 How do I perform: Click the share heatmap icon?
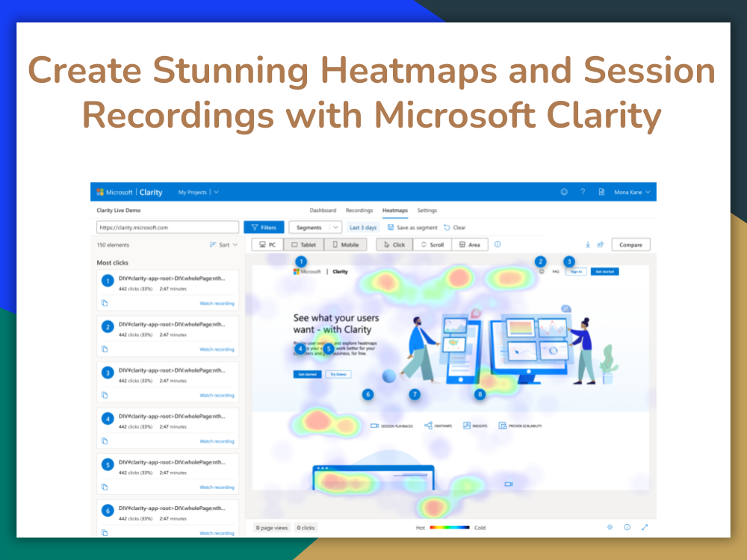coord(598,244)
